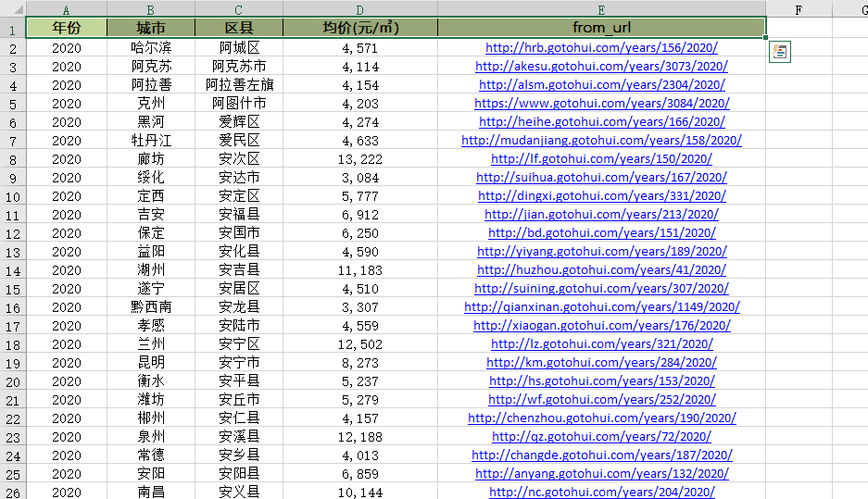Screen dimensions: 868x499
Task: Open the www.gotohui.com years/3084 link
Action: click(x=602, y=104)
